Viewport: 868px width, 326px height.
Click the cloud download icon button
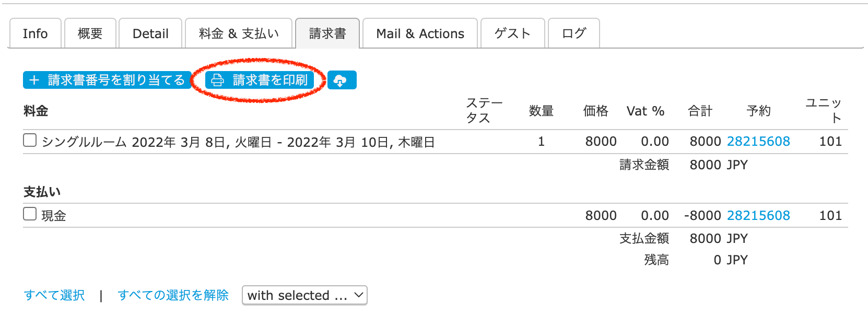tap(342, 80)
